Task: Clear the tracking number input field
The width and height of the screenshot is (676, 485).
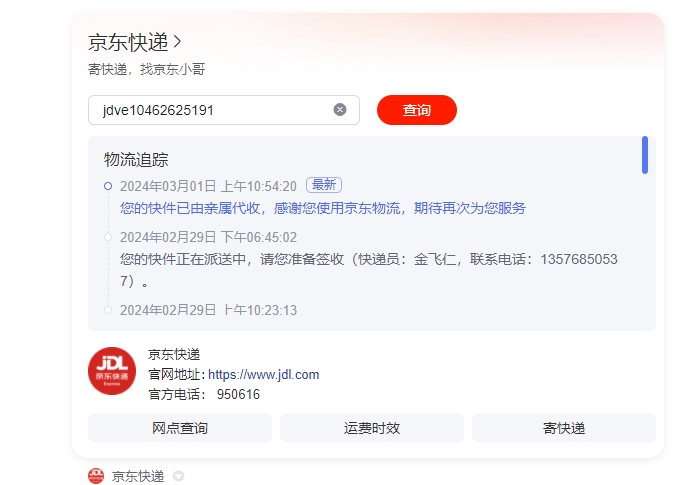Action: pos(340,110)
